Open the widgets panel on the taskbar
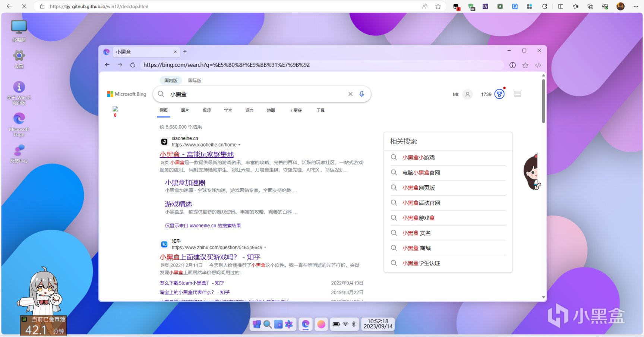This screenshot has width=644, height=337. point(278,324)
